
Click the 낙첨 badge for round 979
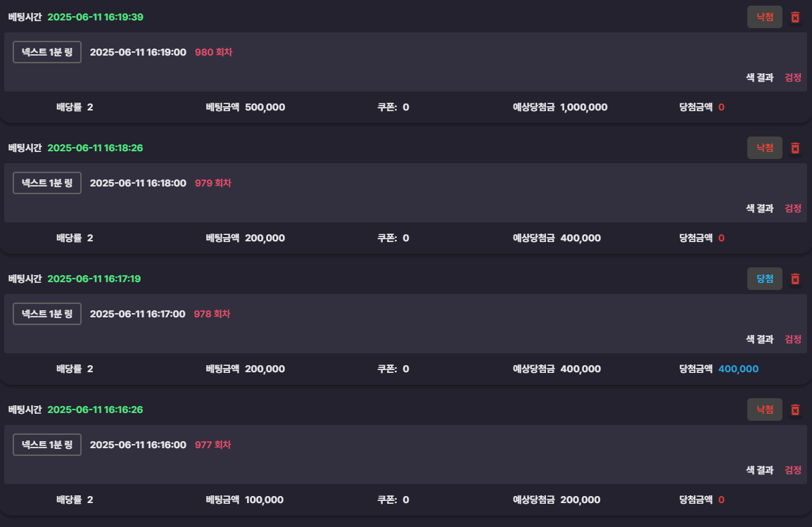[764, 148]
